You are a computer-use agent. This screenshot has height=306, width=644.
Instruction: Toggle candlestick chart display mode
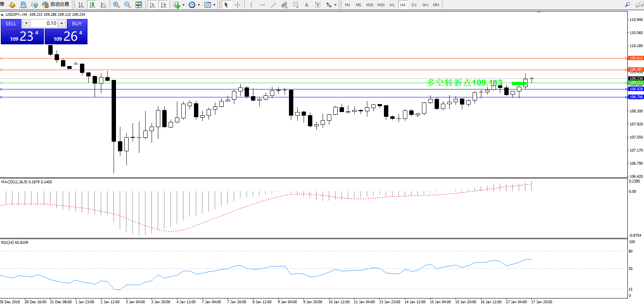(92, 5)
